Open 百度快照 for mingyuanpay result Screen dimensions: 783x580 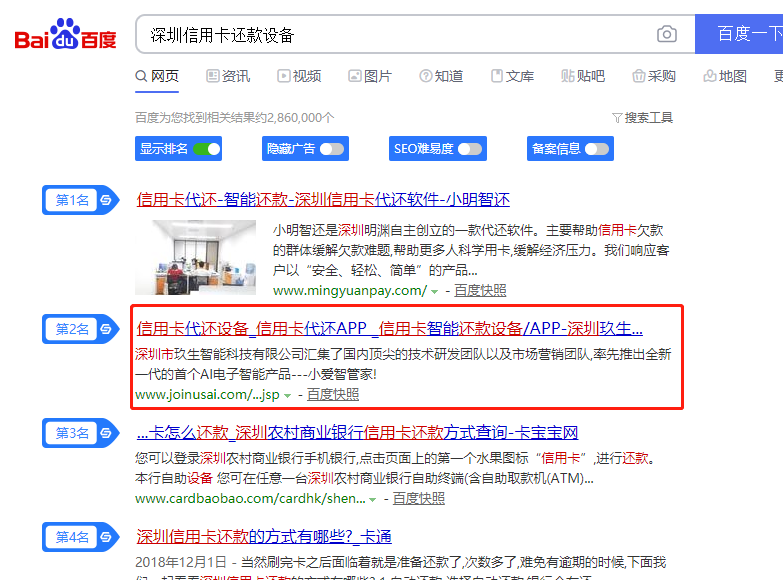point(480,291)
